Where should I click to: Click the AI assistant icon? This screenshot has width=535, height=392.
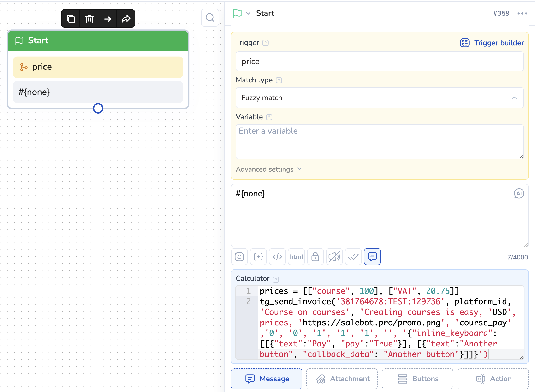pyautogui.click(x=519, y=193)
